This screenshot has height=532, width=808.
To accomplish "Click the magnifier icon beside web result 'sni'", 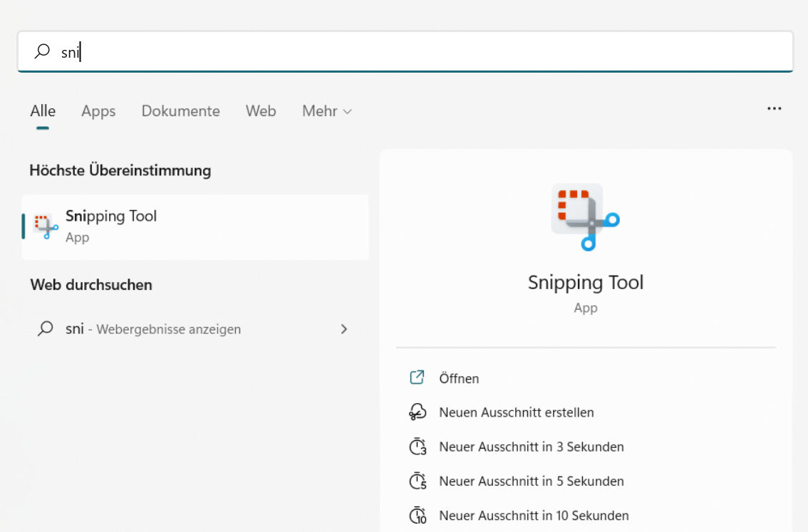I will click(46, 328).
